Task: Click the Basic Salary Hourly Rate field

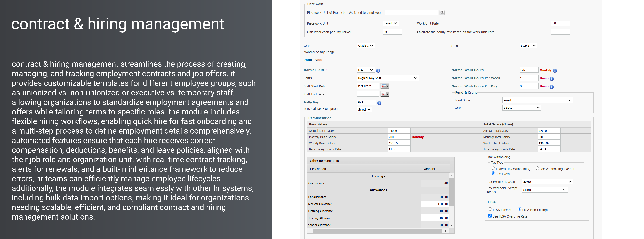Action: pos(399,149)
